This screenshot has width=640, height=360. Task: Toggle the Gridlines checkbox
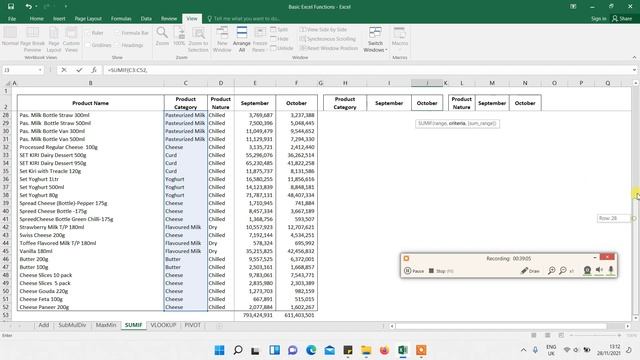click(99, 45)
